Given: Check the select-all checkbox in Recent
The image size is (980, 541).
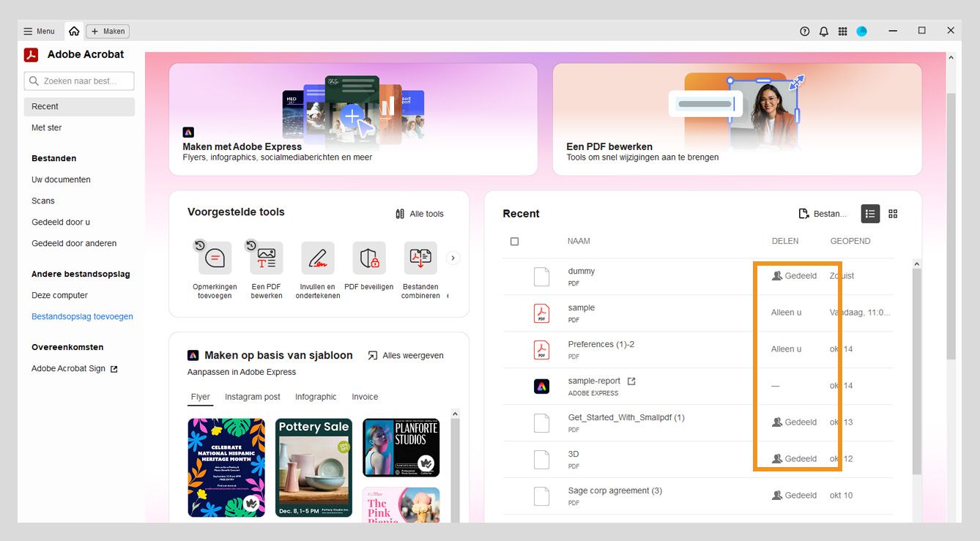Looking at the screenshot, I should point(515,241).
